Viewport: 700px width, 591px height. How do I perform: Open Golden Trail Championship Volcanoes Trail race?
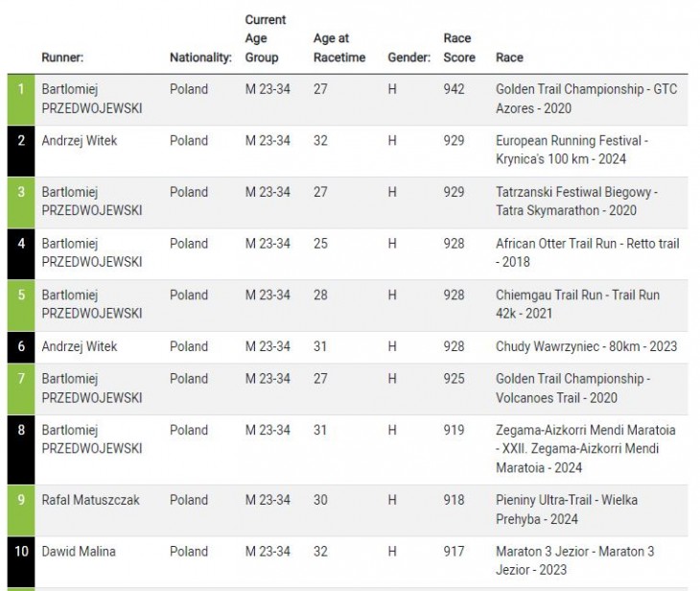pyautogui.click(x=572, y=389)
